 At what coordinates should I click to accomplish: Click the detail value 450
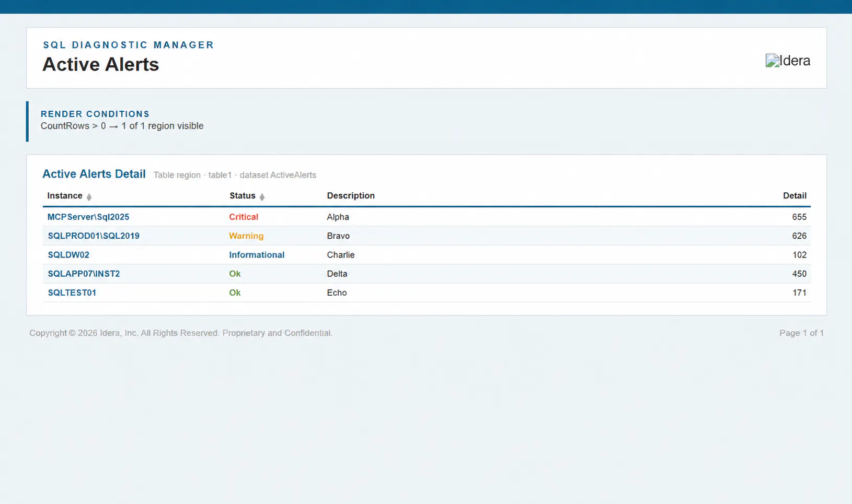click(x=799, y=274)
